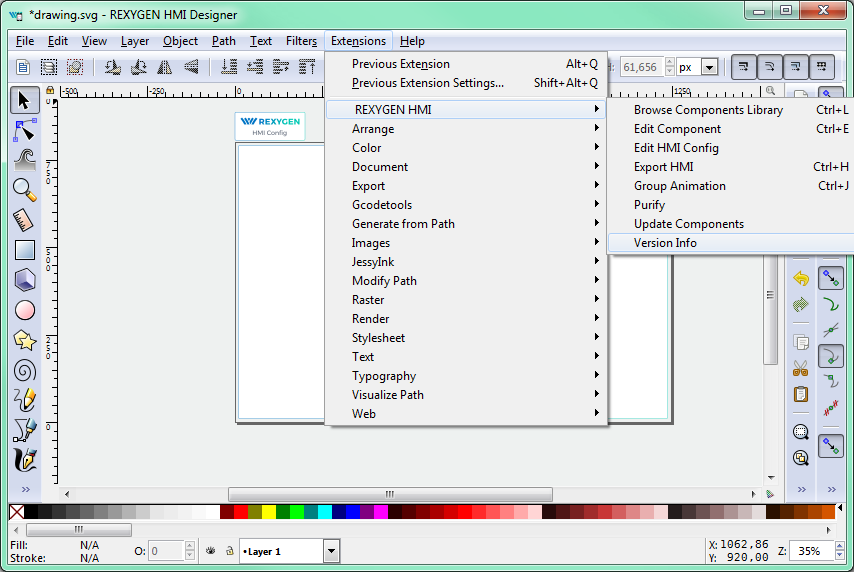
Task: Choose Purify entry
Action: 731,205
